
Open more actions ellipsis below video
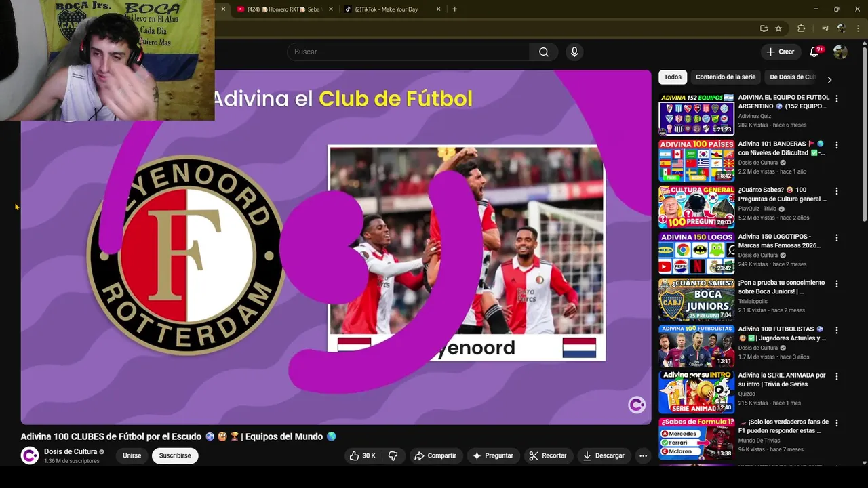pos(643,455)
